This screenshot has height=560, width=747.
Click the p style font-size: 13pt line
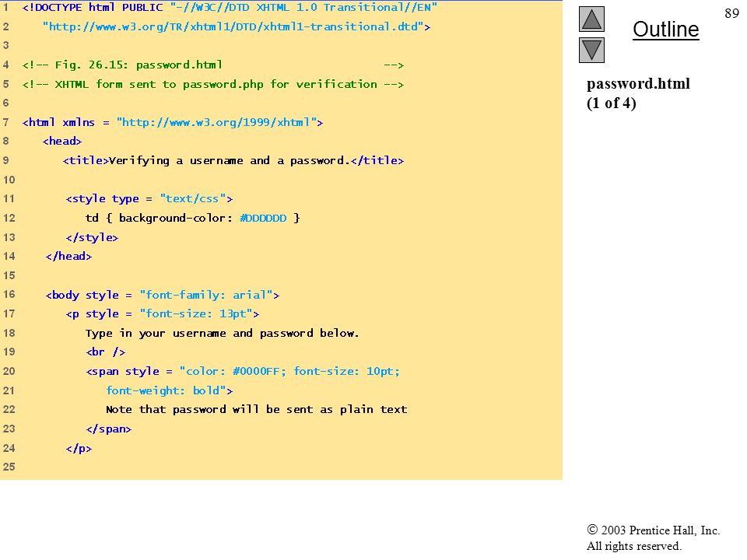pyautogui.click(x=163, y=313)
